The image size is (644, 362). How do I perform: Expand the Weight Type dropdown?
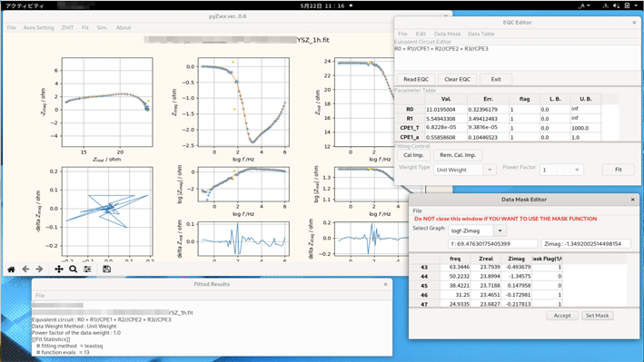click(x=490, y=170)
